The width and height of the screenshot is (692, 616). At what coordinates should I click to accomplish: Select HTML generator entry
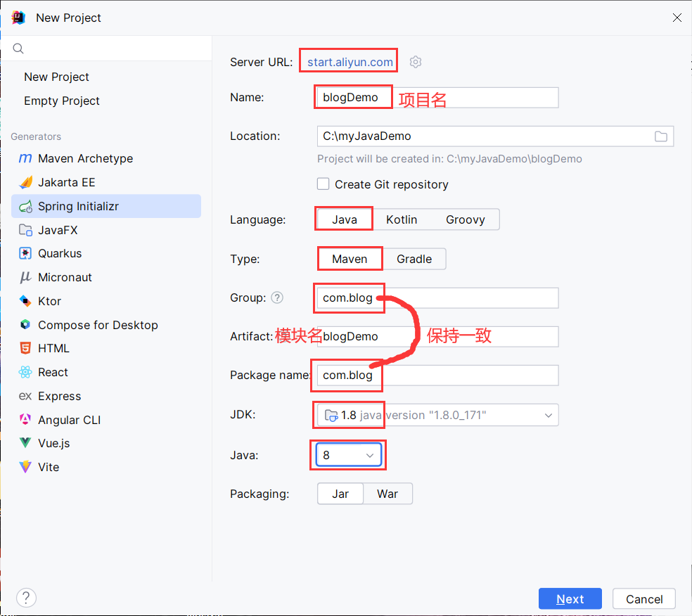coord(106,348)
